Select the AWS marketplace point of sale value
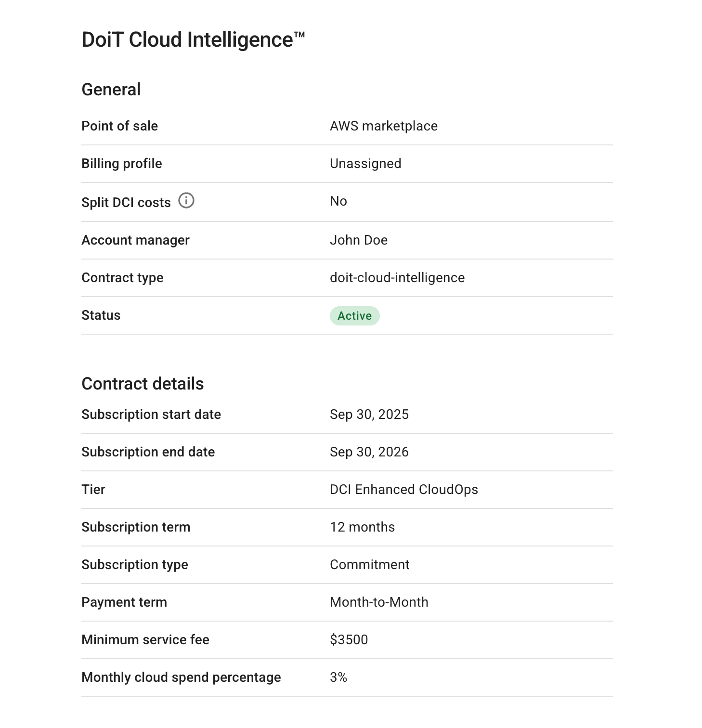 click(x=383, y=126)
